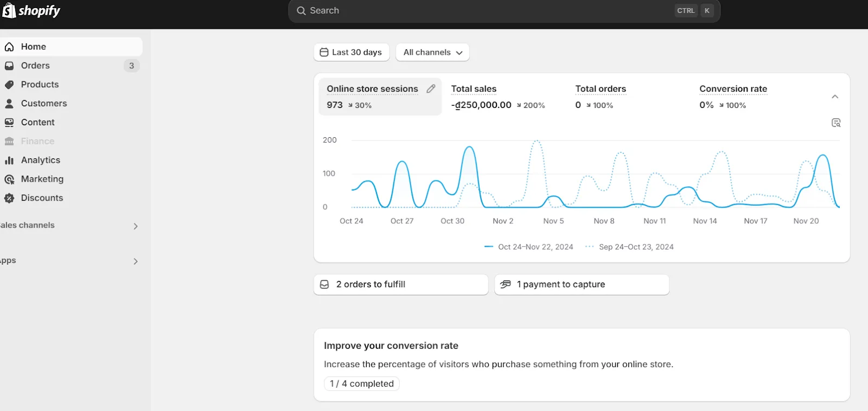
Task: Click the Shopify logo
Action: pyautogui.click(x=31, y=10)
